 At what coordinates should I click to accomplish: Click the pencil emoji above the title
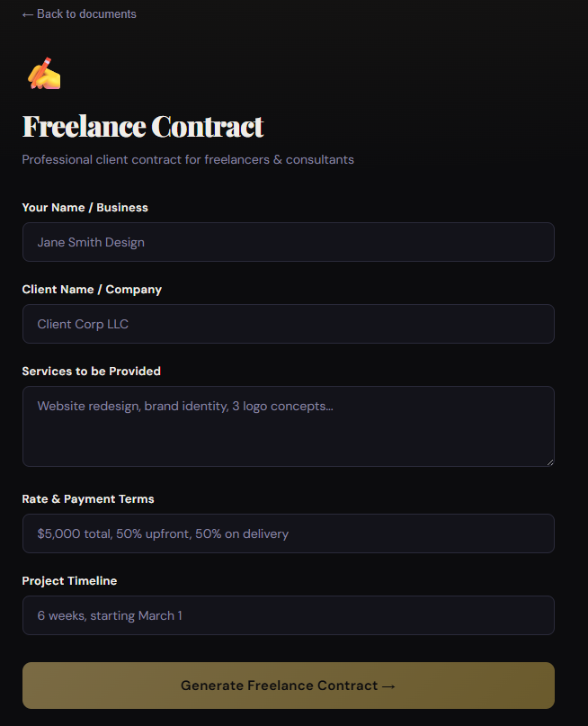42,72
